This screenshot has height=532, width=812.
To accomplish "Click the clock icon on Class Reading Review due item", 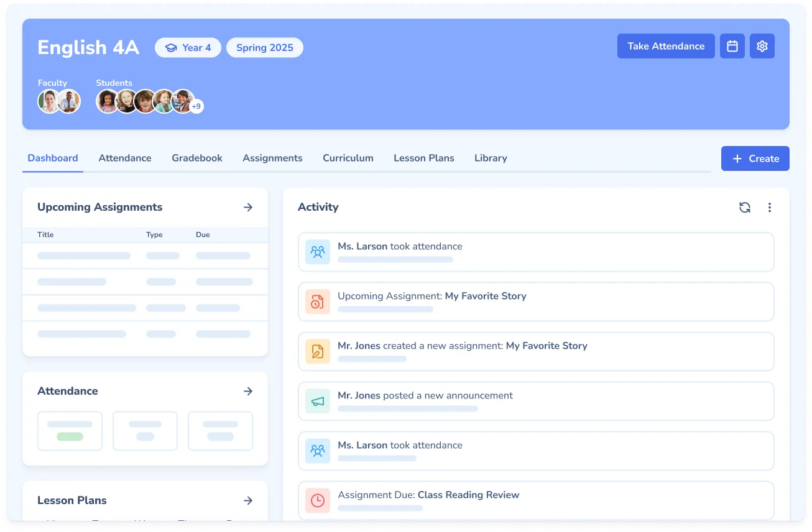I will click(x=317, y=501).
